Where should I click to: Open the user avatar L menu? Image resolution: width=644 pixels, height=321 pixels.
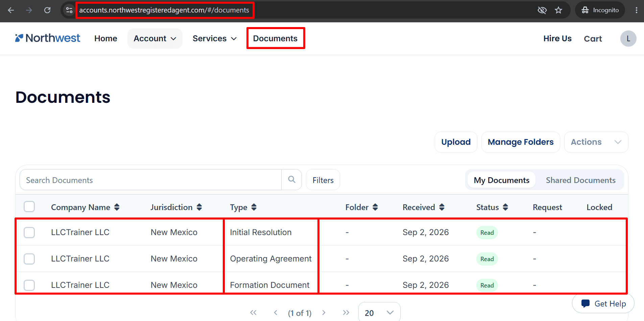[628, 39]
